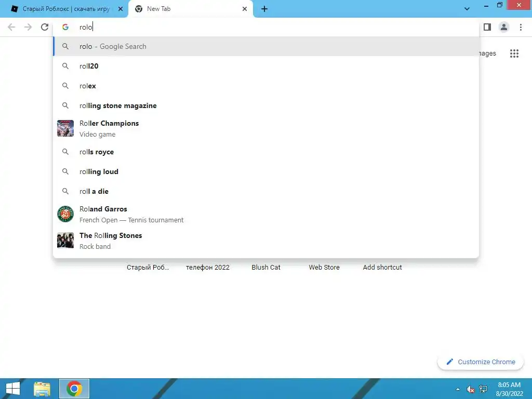Click the browser back arrow
The height and width of the screenshot is (399, 532).
[11, 27]
